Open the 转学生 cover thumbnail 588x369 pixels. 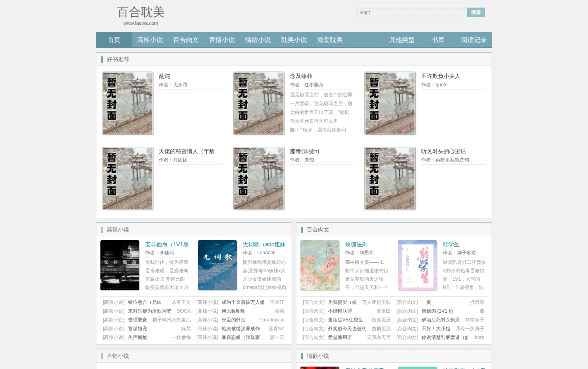point(418,265)
